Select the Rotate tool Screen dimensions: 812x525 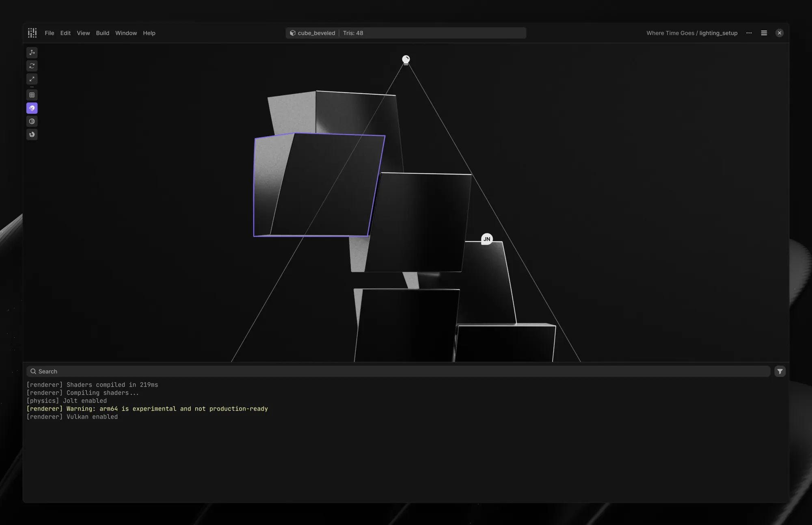(32, 66)
